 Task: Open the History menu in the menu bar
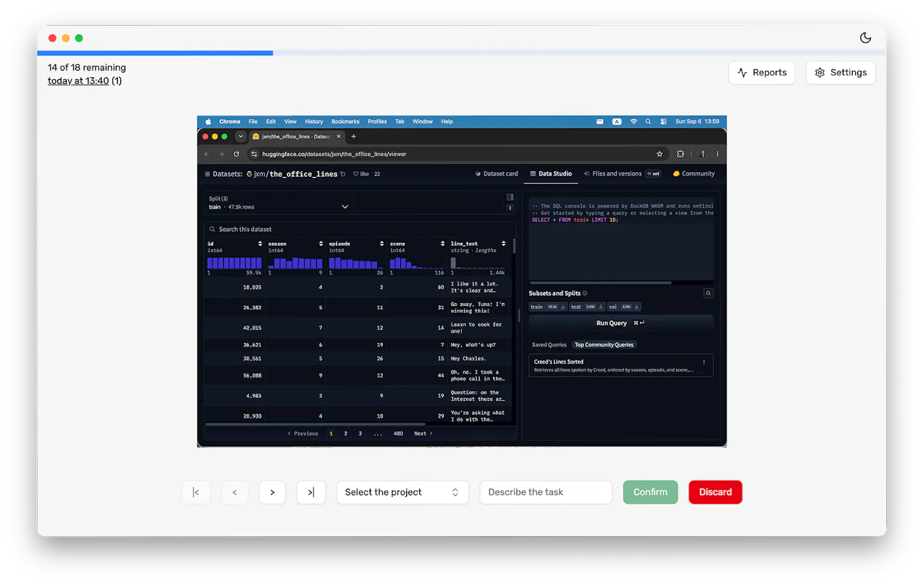click(x=314, y=121)
